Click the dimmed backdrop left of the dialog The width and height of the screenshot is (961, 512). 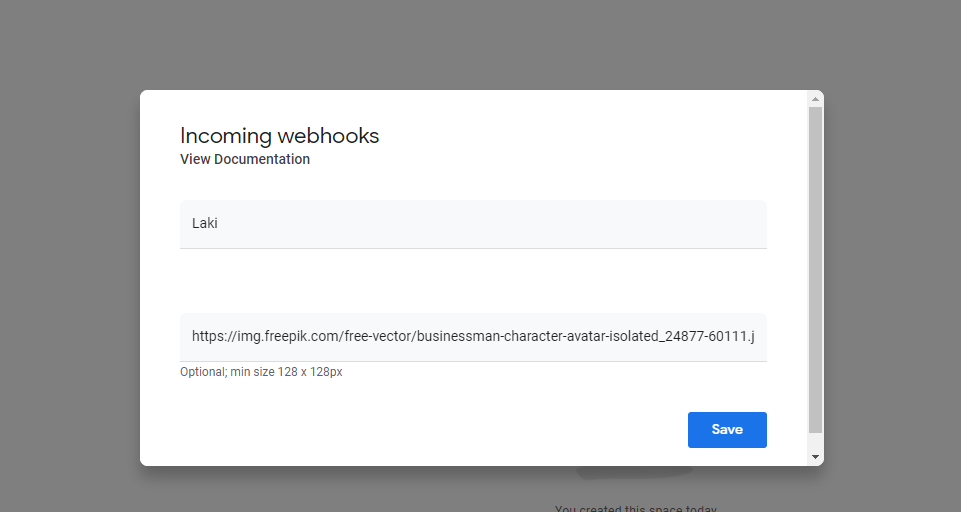coord(70,280)
